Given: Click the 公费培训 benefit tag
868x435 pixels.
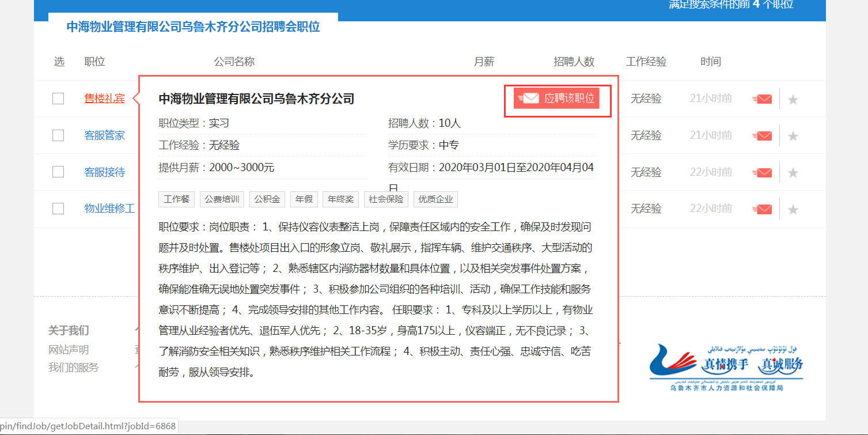Looking at the screenshot, I should [x=222, y=199].
